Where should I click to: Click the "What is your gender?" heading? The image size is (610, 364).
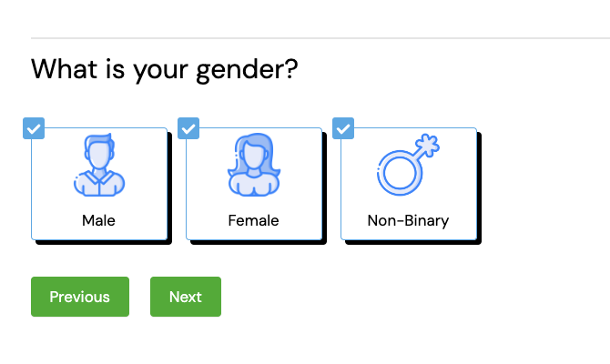click(x=165, y=69)
